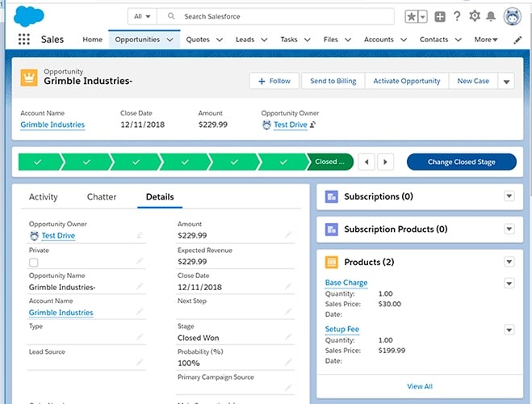532x404 pixels.
Task: Click the Salesforce cloud logo
Action: point(29,16)
